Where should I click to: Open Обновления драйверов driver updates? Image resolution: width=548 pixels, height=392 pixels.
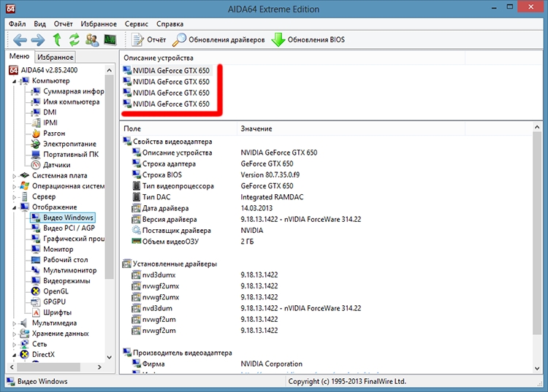(218, 40)
